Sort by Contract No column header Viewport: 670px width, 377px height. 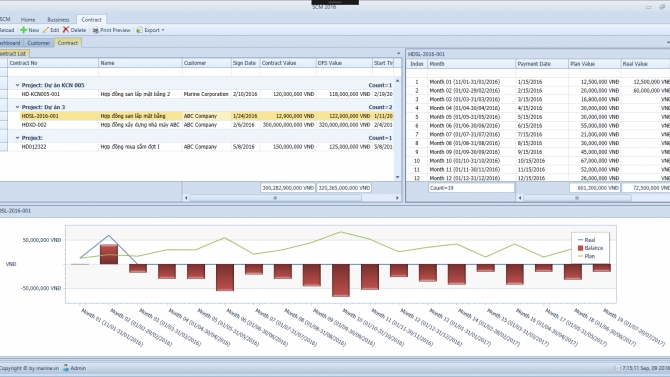[x=53, y=63]
